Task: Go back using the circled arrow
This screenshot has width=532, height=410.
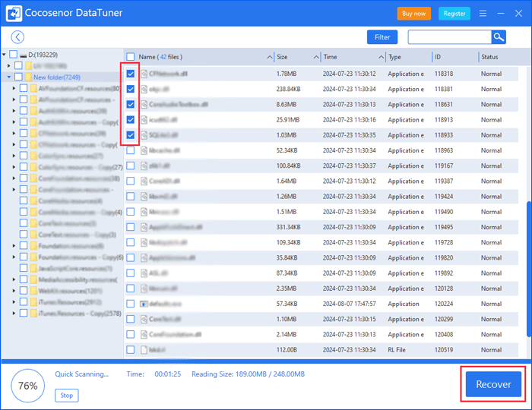Action: [x=17, y=37]
